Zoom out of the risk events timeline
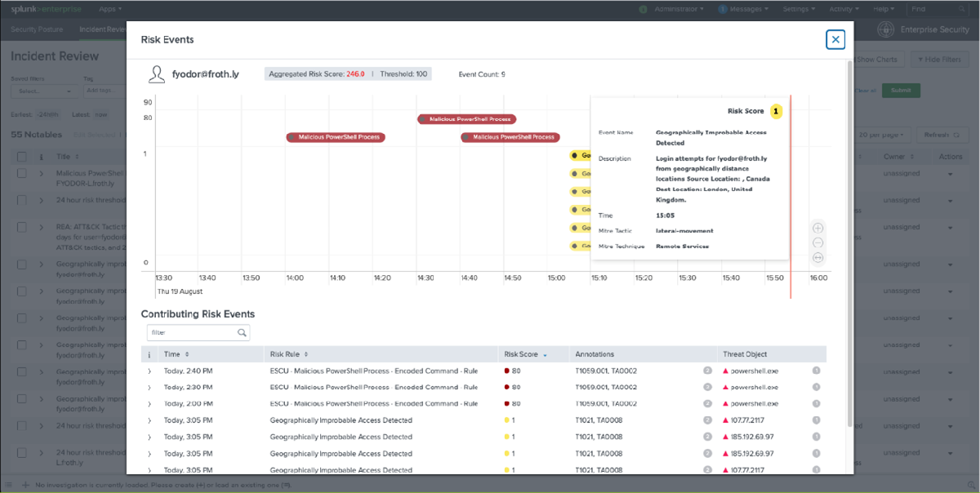The width and height of the screenshot is (980, 493). pos(817,242)
